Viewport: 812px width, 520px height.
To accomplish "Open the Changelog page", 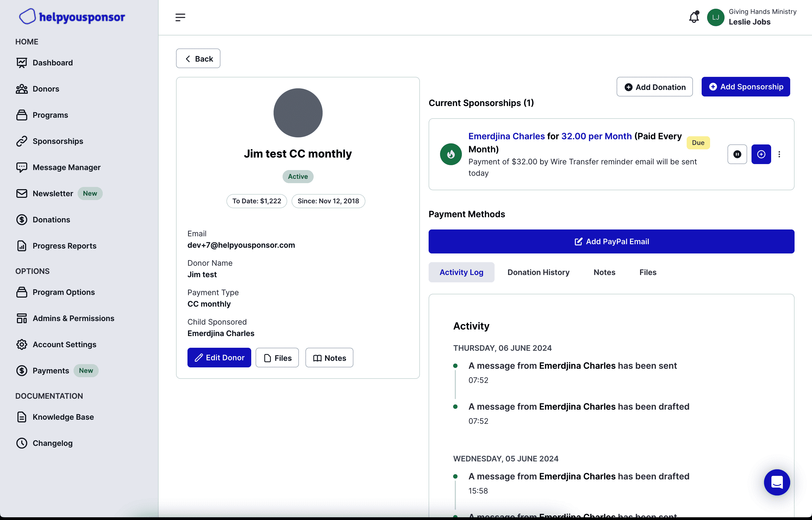I will pyautogui.click(x=52, y=443).
